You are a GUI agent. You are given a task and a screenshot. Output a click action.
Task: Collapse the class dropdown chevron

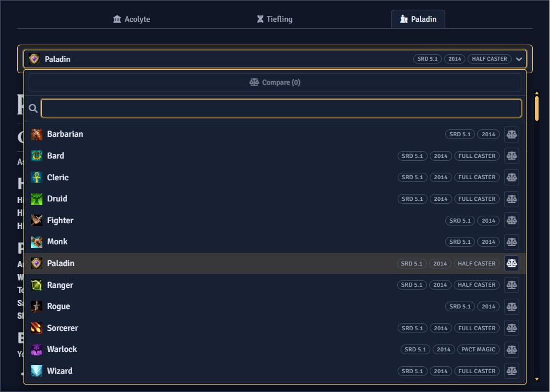coord(519,60)
